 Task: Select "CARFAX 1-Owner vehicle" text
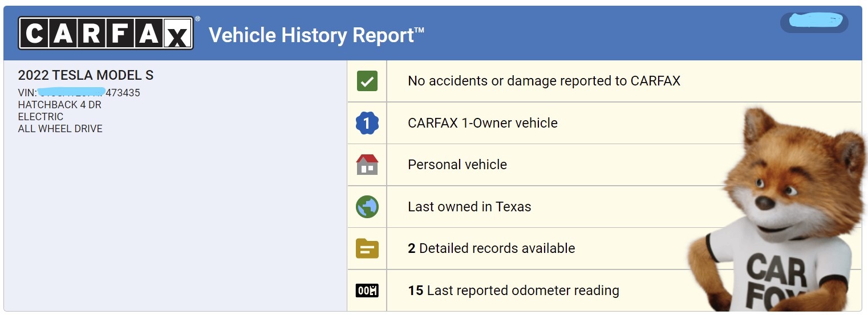[x=482, y=123]
